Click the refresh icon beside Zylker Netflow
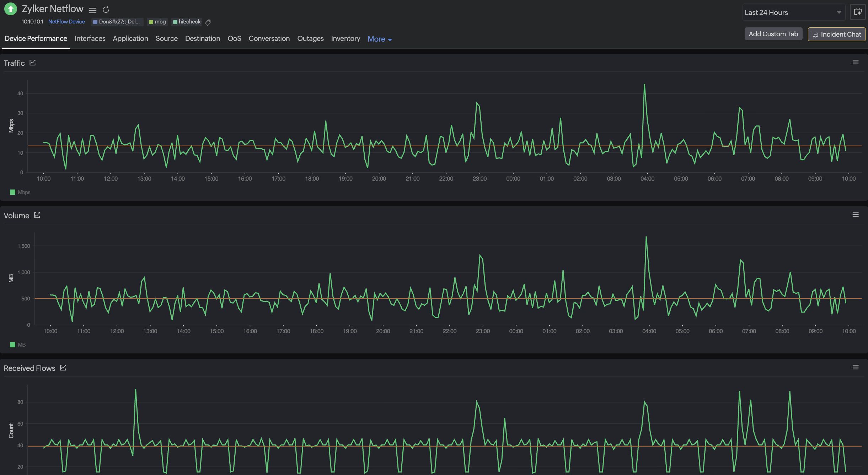Viewport: 868px width, 475px height. [106, 10]
